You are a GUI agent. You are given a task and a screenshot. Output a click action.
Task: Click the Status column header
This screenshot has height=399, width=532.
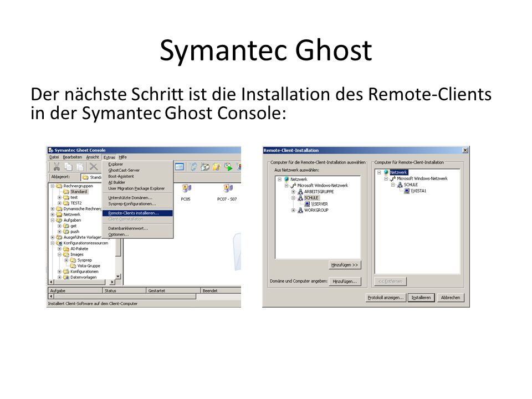(125, 291)
